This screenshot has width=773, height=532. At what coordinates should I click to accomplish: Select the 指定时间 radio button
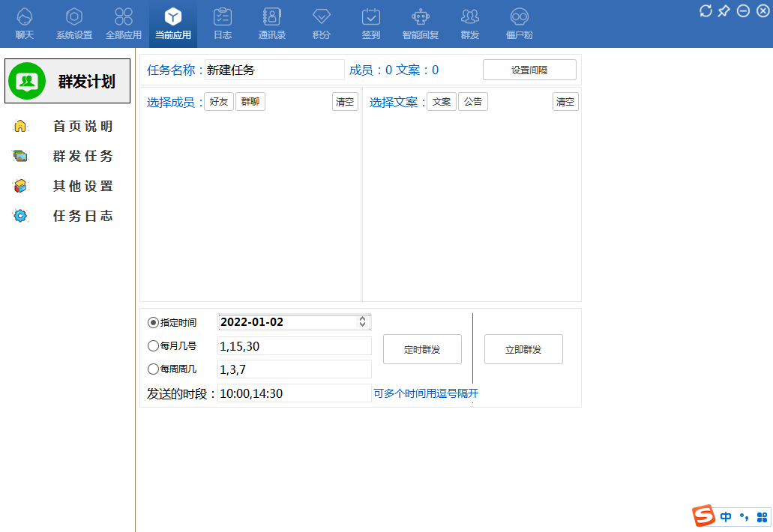pyautogui.click(x=154, y=322)
